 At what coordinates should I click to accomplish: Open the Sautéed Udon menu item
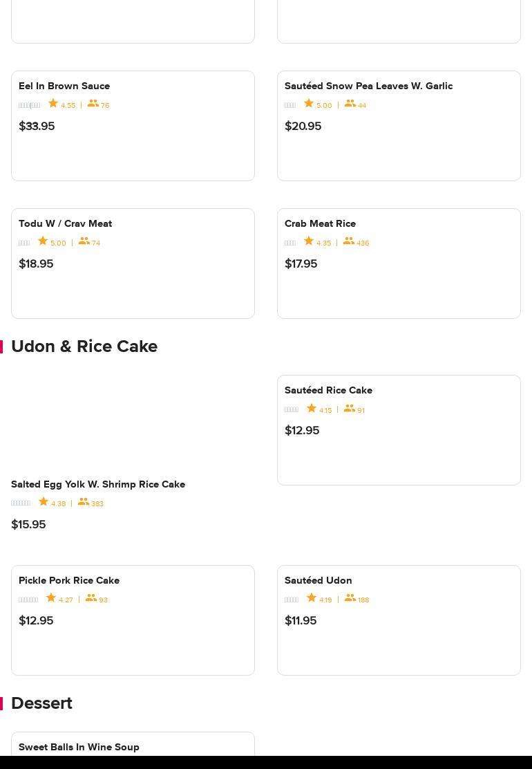click(318, 580)
